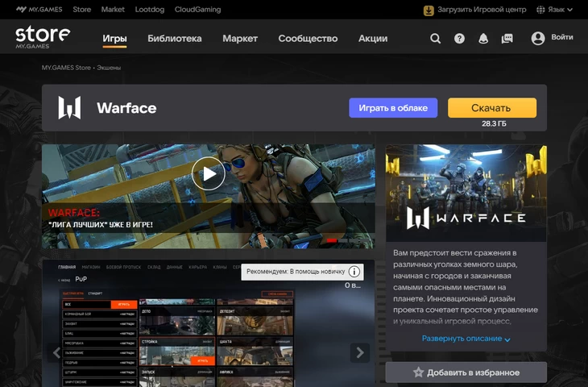The image size is (588, 387).
Task: Play the Warface trailer video
Action: (x=209, y=173)
